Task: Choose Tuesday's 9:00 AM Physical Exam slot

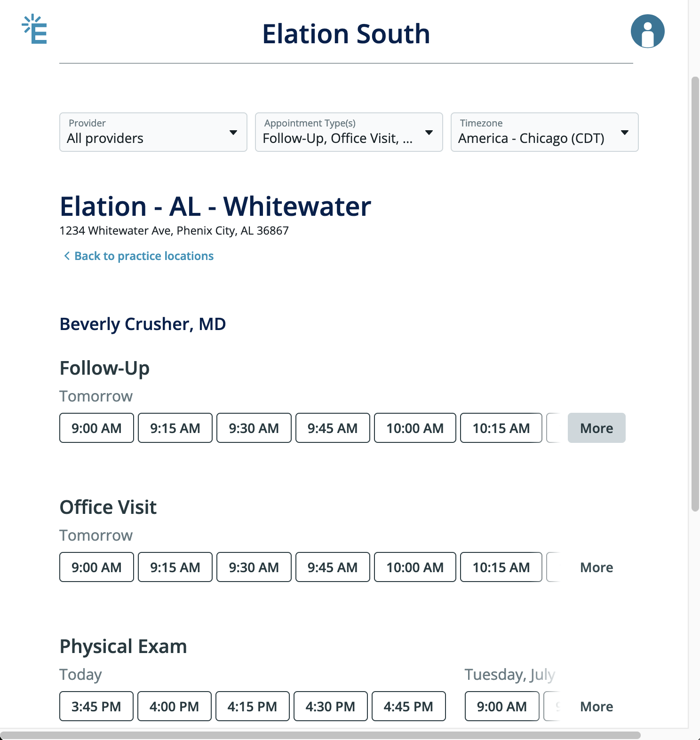Action: [x=501, y=706]
